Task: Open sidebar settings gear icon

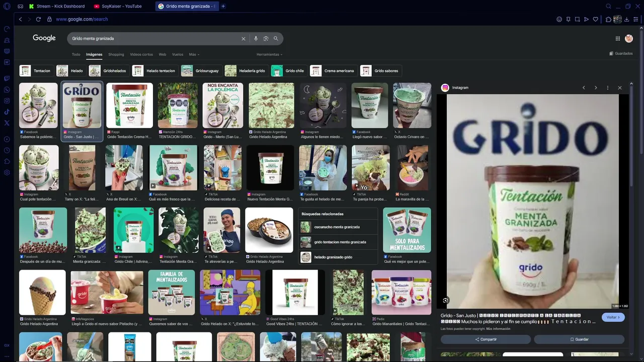Action: click(x=7, y=172)
